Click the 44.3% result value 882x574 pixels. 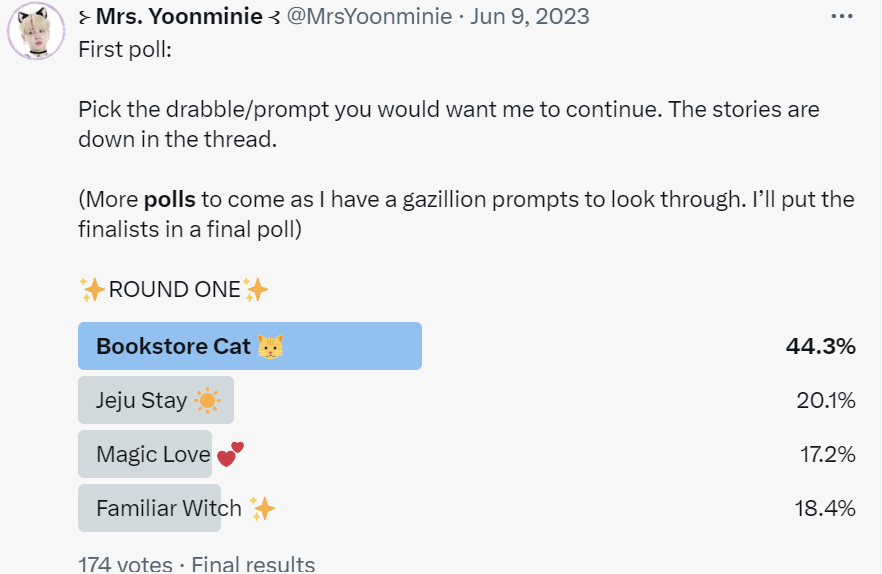tap(821, 346)
